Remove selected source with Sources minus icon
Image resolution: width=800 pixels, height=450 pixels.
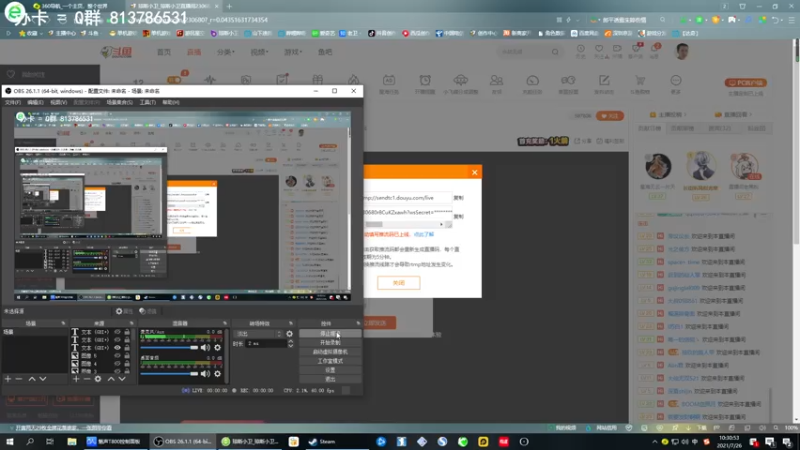click(87, 379)
